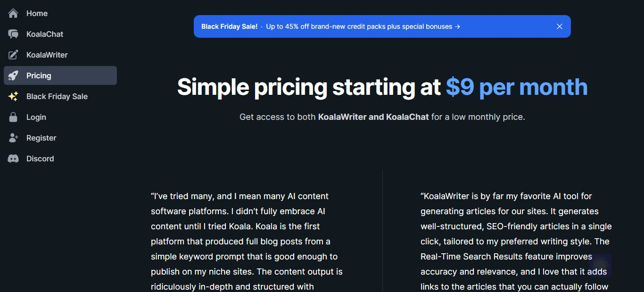Screen dimensions: 644x292
Task: Select the Pricing sidebar label
Action: point(39,75)
